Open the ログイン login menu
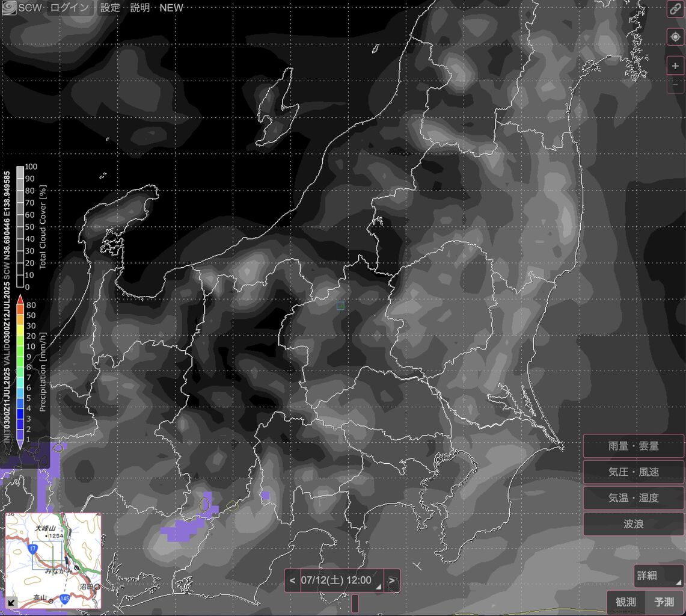The image size is (686, 616). [x=70, y=8]
